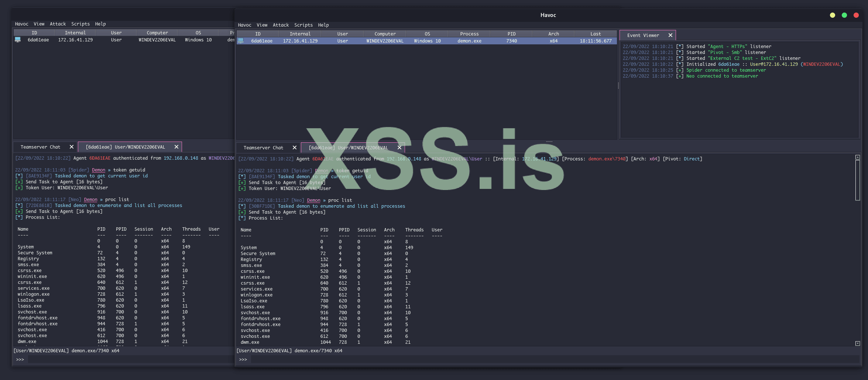Viewport: 868px width, 380px height.
Task: Open the Help menu in the back window
Action: (100, 24)
